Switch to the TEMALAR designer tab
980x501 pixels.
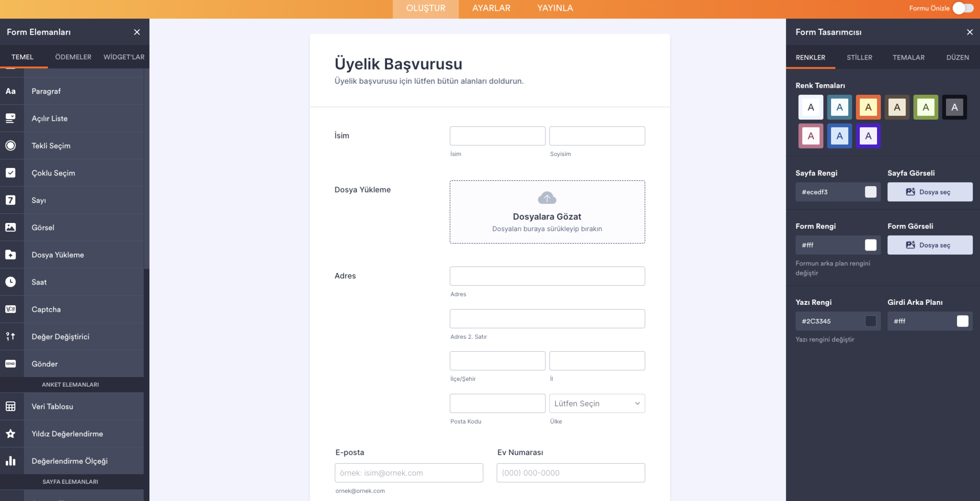coord(908,57)
